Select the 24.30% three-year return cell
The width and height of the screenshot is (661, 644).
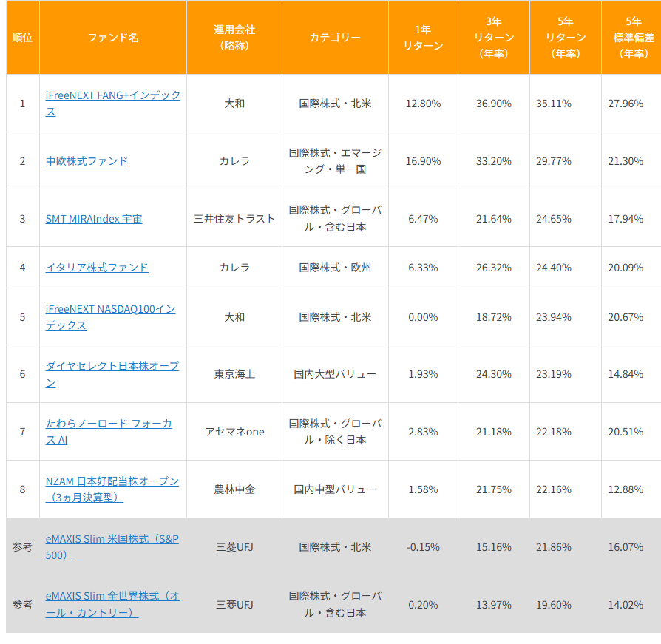click(x=494, y=374)
